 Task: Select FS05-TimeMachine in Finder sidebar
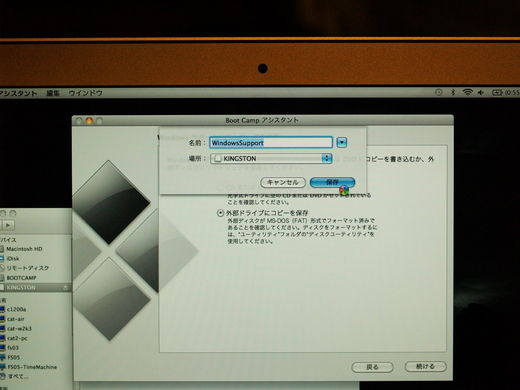pyautogui.click(x=32, y=367)
